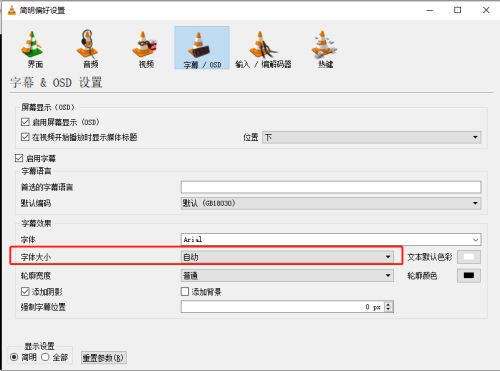
Task: Open 轮廓宽度 dropdown showing 普通
Action: coord(287,276)
